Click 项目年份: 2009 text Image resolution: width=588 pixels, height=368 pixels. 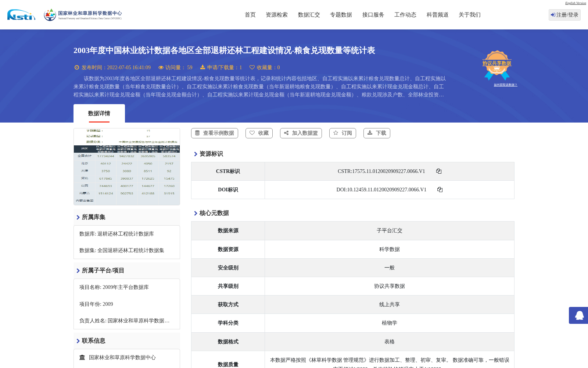point(96,304)
